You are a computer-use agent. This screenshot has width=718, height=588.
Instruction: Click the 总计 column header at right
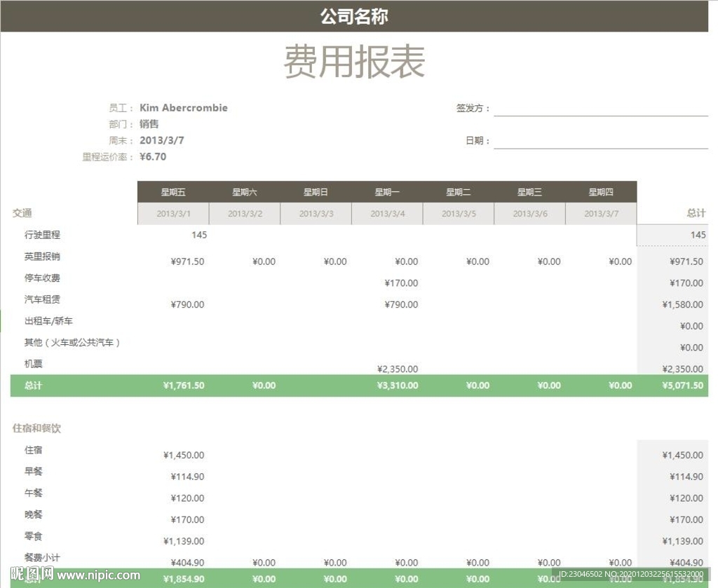tap(696, 213)
